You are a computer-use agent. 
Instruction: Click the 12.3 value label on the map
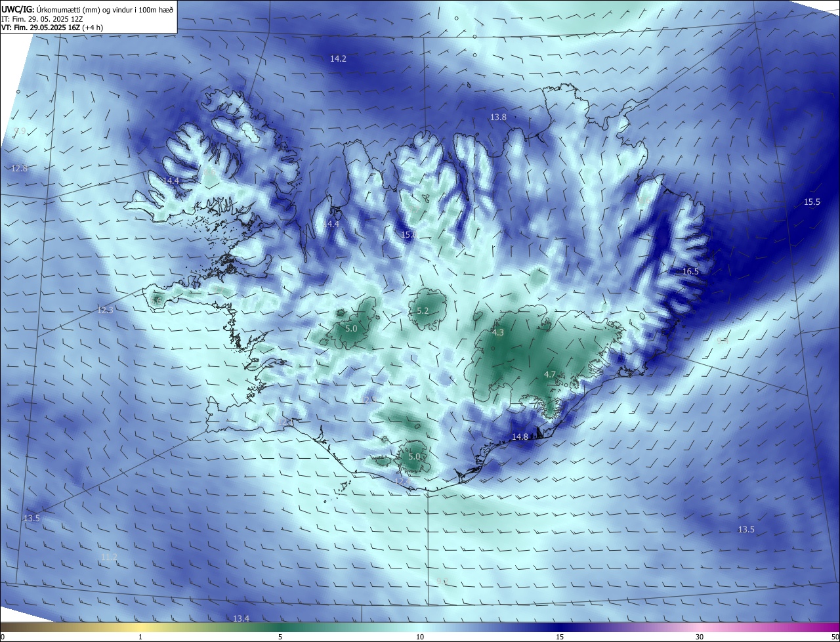[x=105, y=310]
